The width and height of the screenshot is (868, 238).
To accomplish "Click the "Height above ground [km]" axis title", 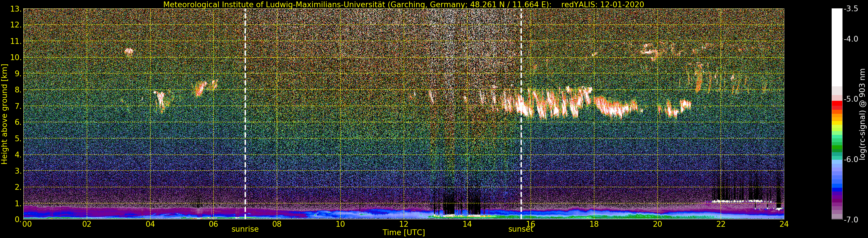I will click(x=4, y=114).
